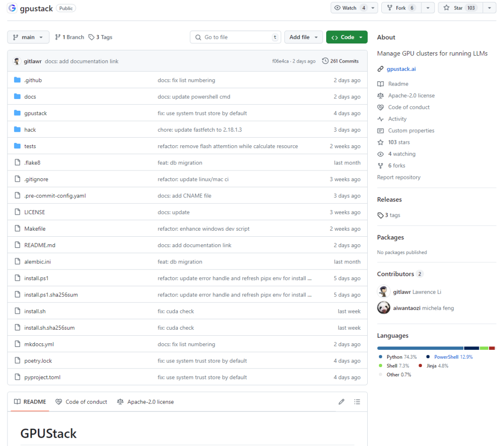This screenshot has width=504, height=446.
Task: Switch to the Apache-2.0 license tab
Action: point(145,402)
